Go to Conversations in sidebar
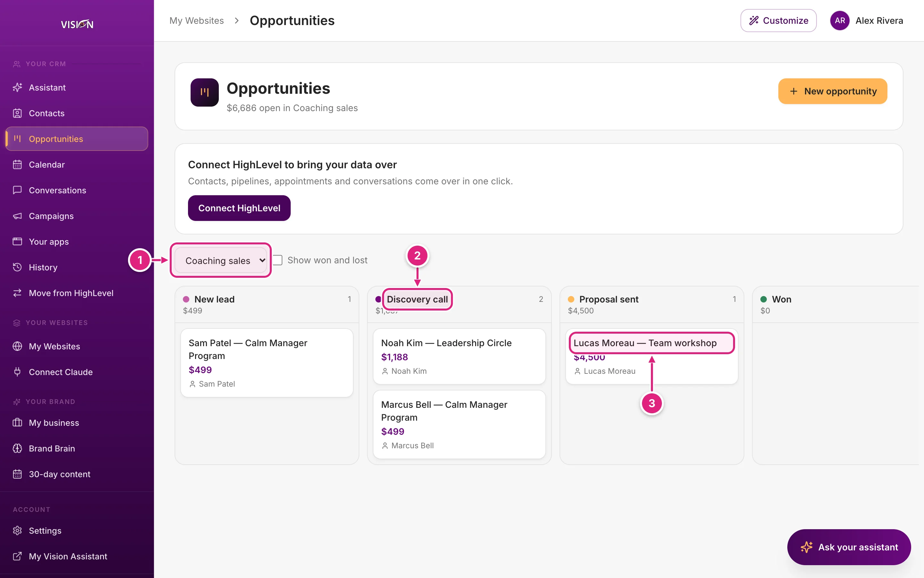The height and width of the screenshot is (578, 924). 77,190
